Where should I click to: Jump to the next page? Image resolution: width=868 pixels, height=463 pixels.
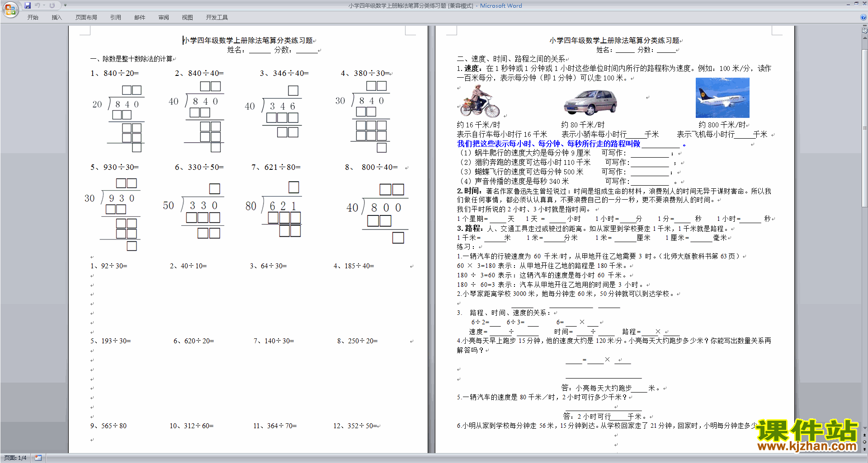(x=865, y=449)
